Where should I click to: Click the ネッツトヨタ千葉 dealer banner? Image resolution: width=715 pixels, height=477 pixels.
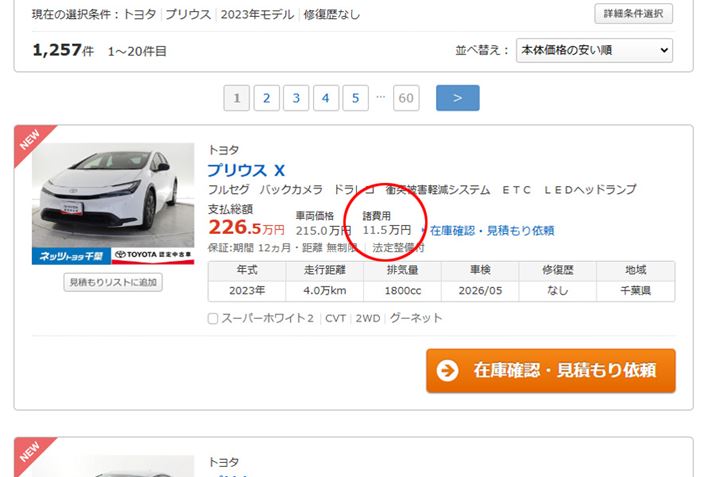point(71,256)
